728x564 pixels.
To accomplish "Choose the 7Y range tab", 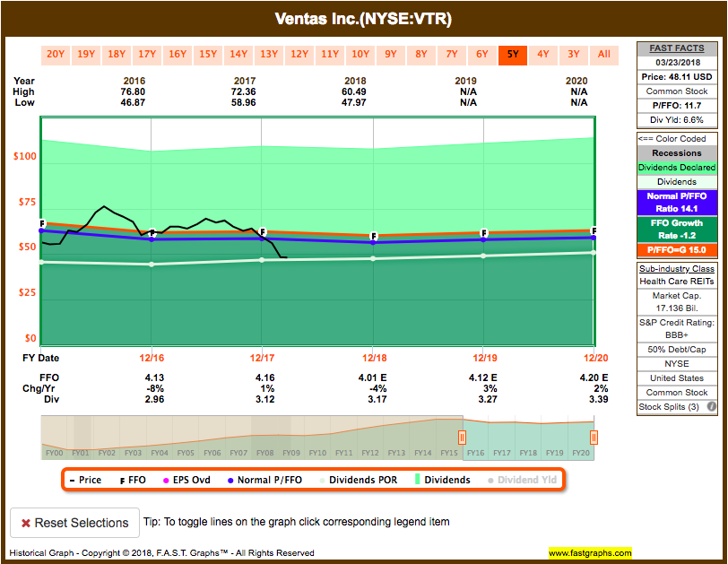I will point(452,55).
